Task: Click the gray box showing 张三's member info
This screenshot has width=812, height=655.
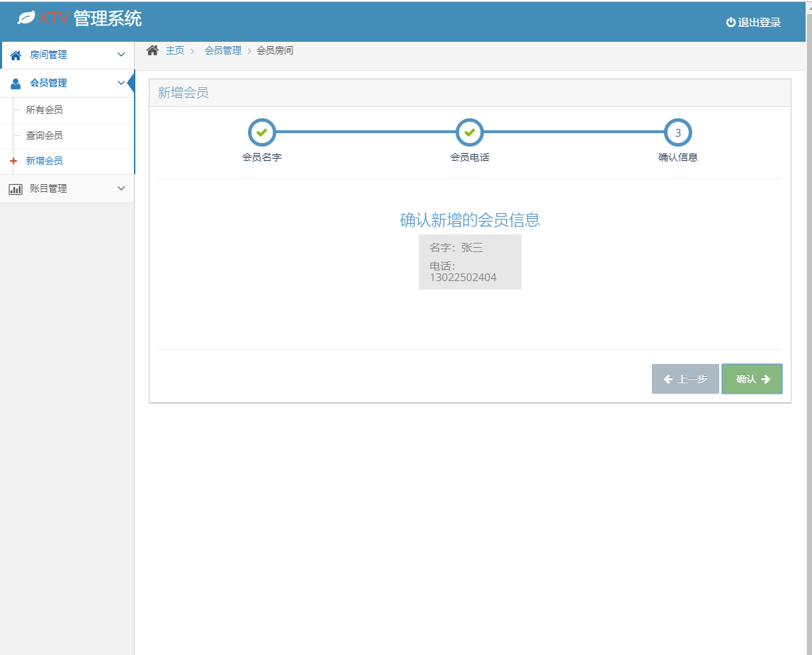Action: [470, 262]
